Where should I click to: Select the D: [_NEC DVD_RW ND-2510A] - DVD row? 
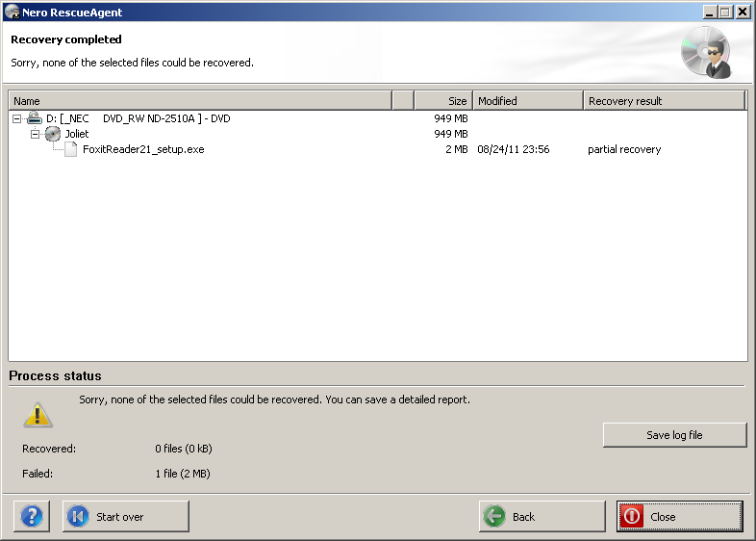(139, 118)
